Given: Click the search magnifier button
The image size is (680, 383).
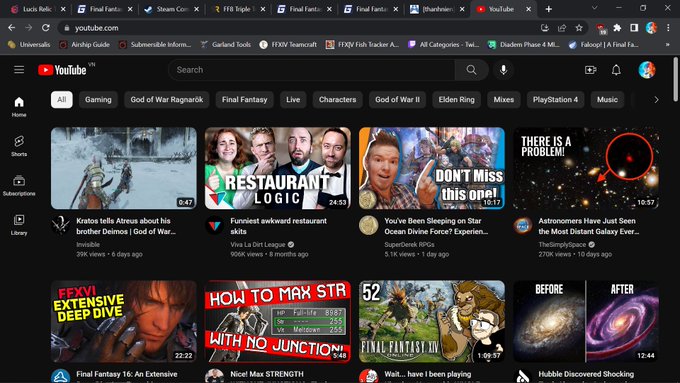Looking at the screenshot, I should [x=471, y=70].
